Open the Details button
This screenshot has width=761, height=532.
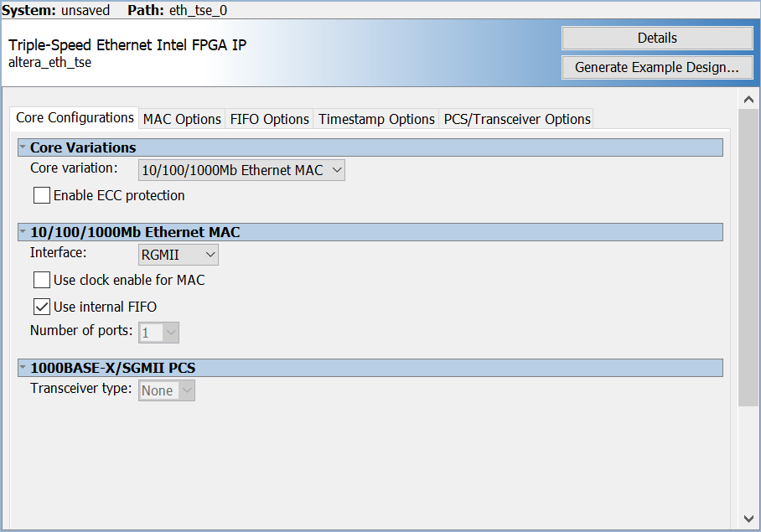pyautogui.click(x=657, y=38)
